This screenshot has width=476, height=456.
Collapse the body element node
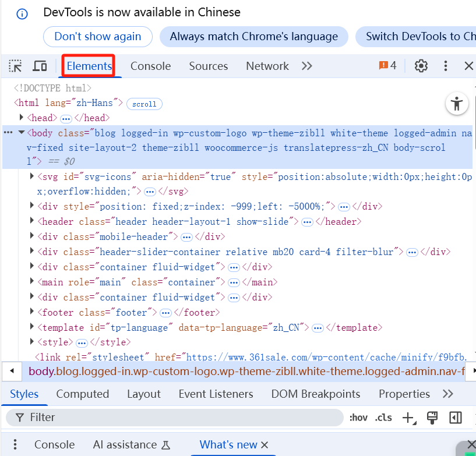[x=22, y=133]
